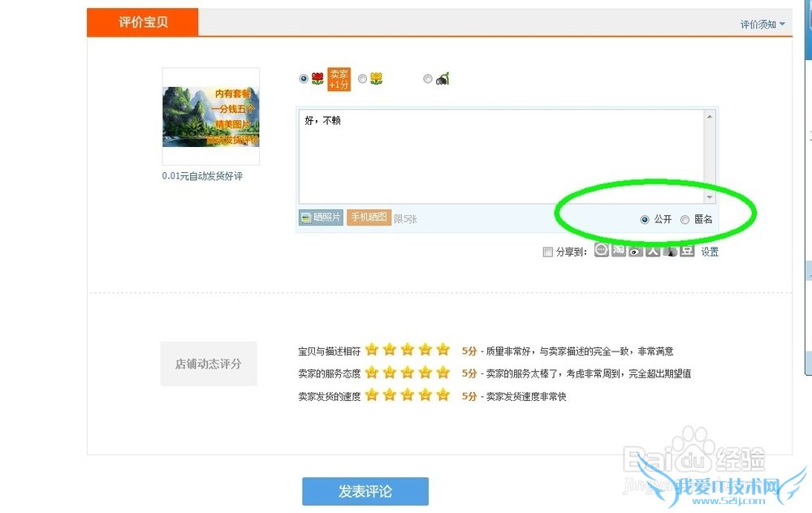This screenshot has height=513, width=812.
Task: Click the 淘 Taobao share icon
Action: [x=618, y=250]
